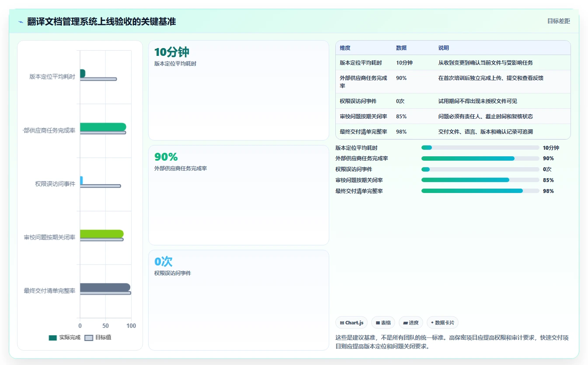Click the 外部供应商任务完成率 progress bar
This screenshot has height=365, width=588.
pyautogui.click(x=480, y=158)
